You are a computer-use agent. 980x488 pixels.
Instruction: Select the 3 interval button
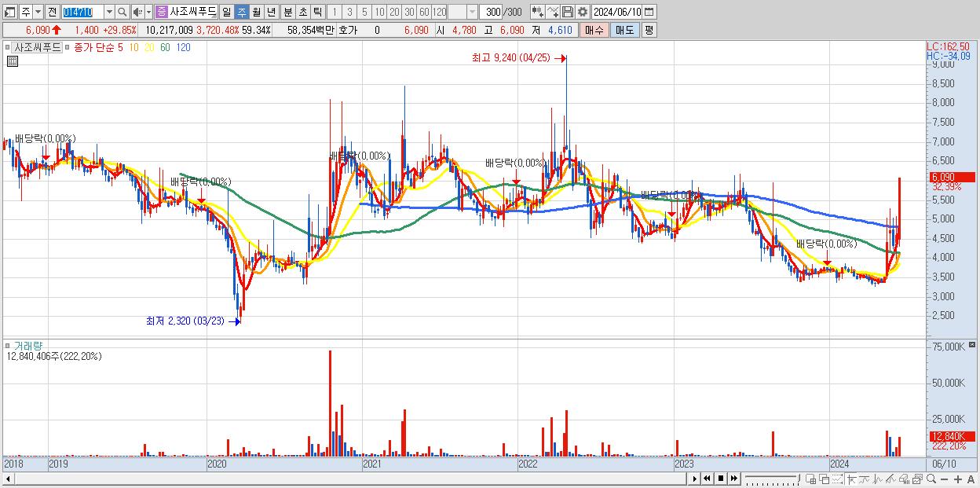click(349, 12)
